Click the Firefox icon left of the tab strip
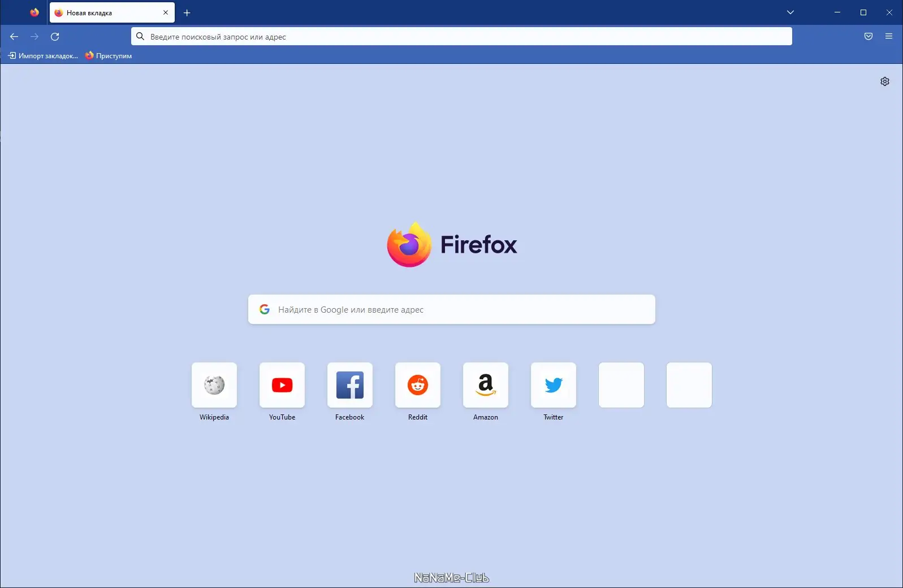 (x=34, y=12)
